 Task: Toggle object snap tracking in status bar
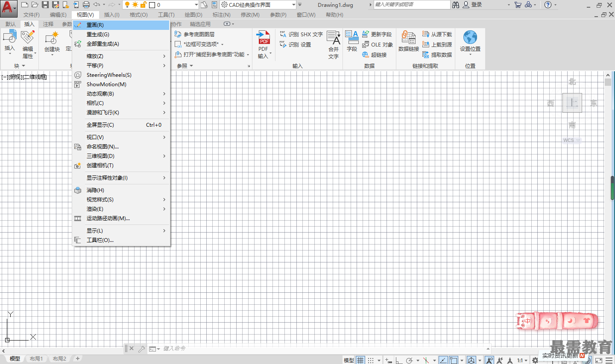443,361
